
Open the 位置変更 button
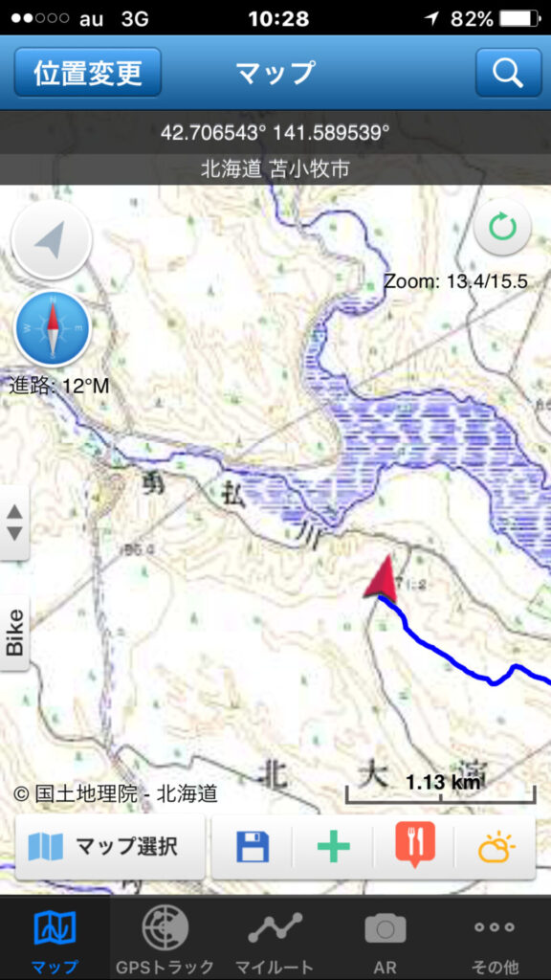(87, 73)
